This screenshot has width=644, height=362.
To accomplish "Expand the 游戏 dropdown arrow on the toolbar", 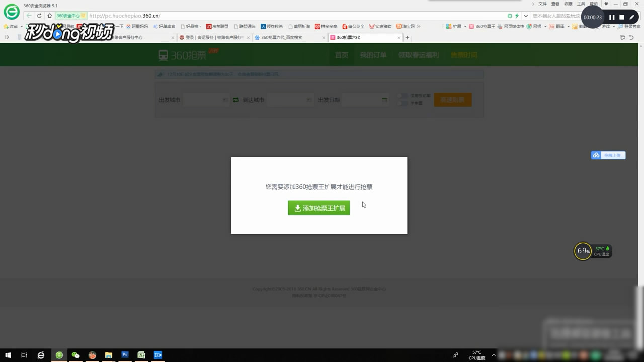I will [614, 26].
